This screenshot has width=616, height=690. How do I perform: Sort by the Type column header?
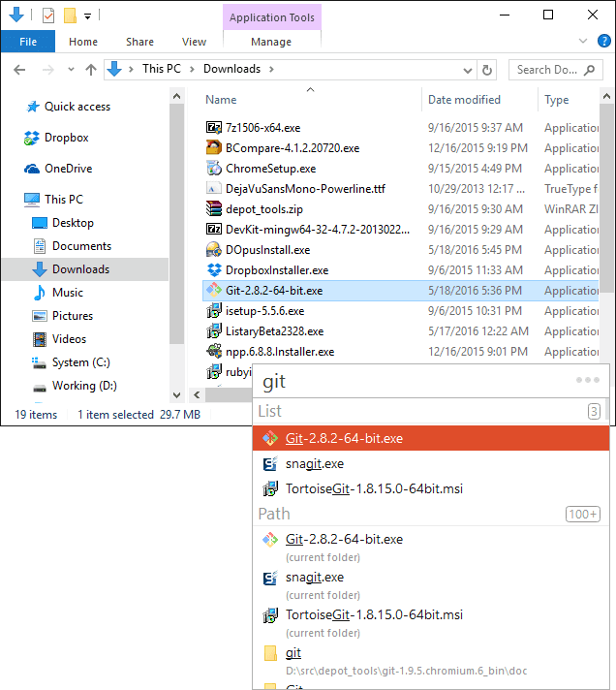tap(557, 100)
